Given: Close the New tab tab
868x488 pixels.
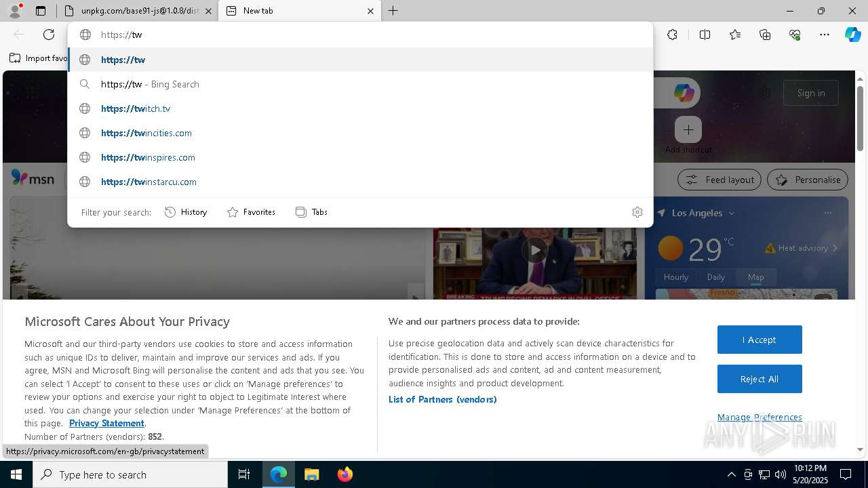Looking at the screenshot, I should click(370, 11).
